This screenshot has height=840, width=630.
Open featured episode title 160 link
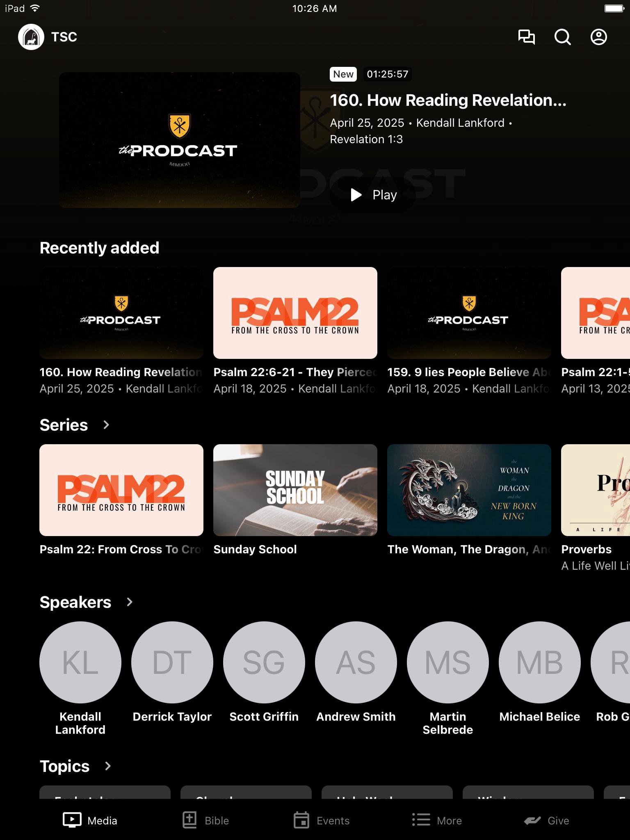click(x=448, y=100)
